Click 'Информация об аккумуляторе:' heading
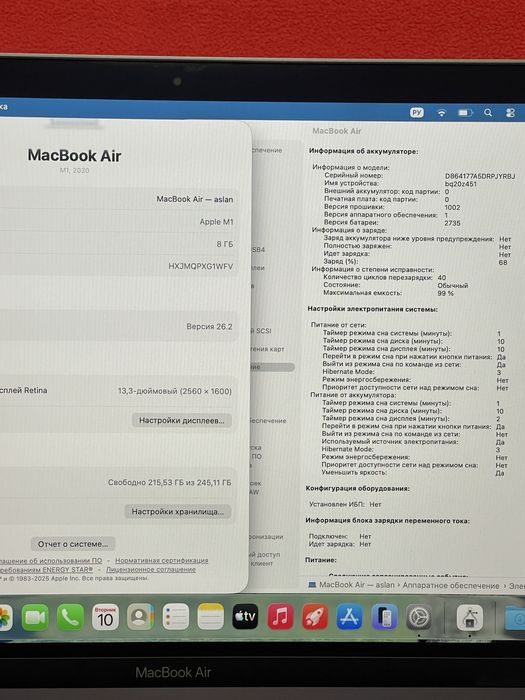Viewport: 525px width, 700px height. tap(363, 151)
